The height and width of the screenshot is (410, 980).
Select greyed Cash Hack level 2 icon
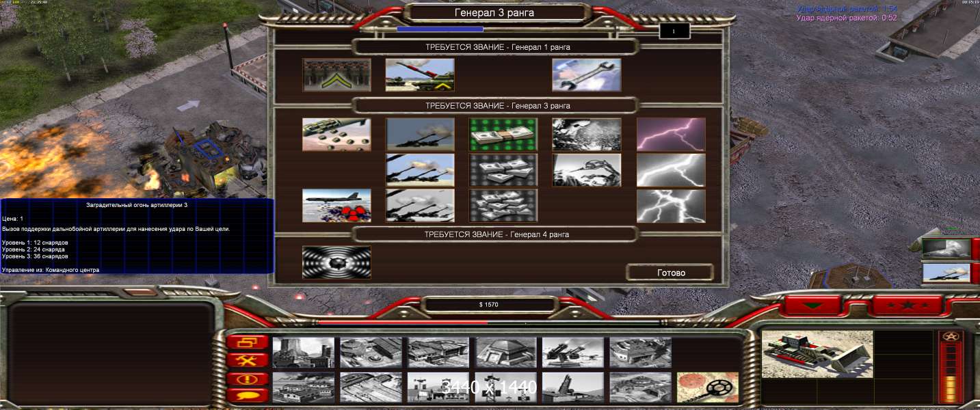pyautogui.click(x=503, y=170)
